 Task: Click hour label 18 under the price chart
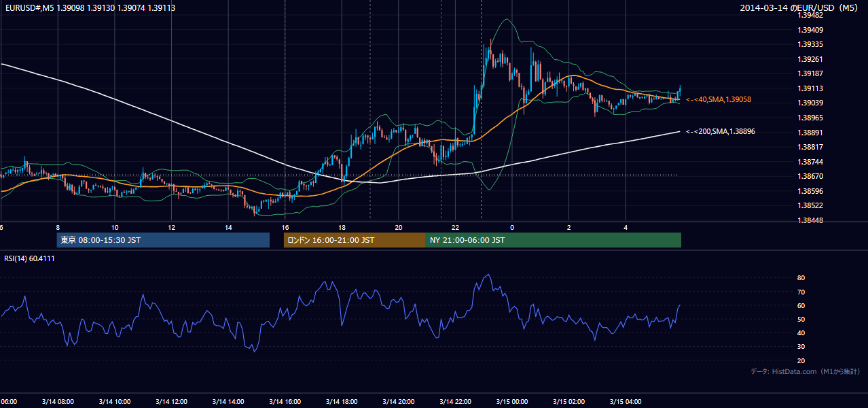coord(342,228)
